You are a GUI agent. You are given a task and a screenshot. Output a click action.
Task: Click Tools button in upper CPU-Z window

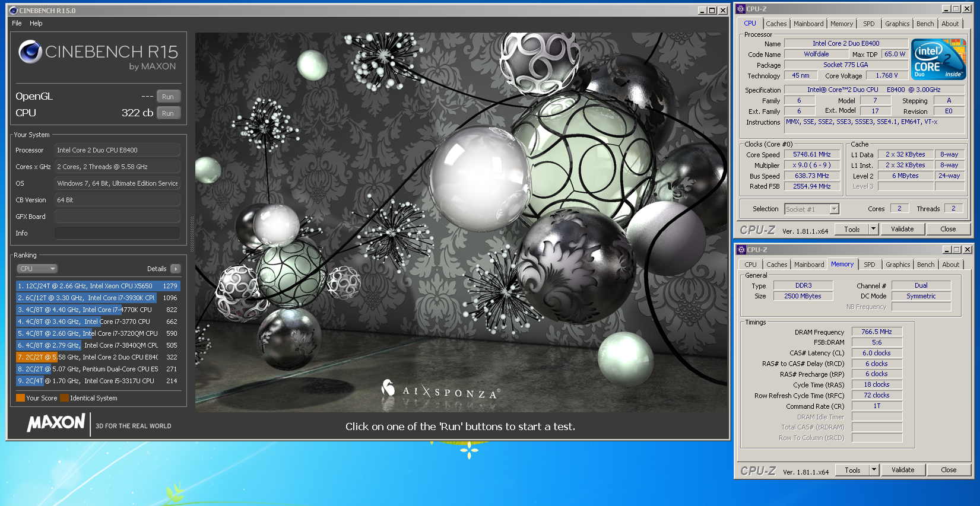tap(852, 229)
